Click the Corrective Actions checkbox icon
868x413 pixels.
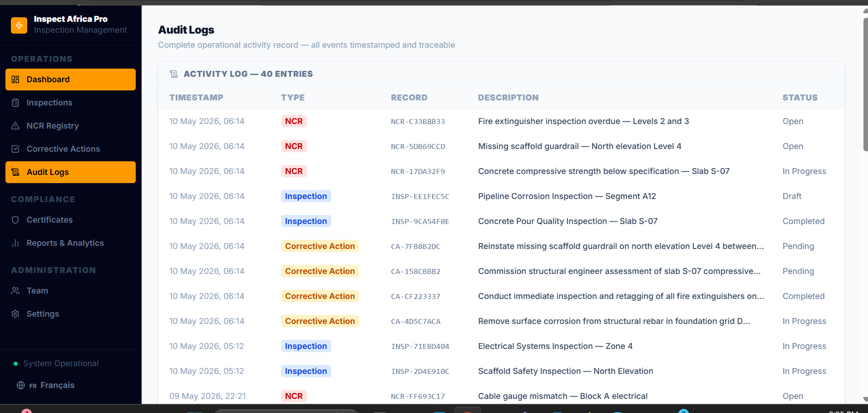click(15, 149)
